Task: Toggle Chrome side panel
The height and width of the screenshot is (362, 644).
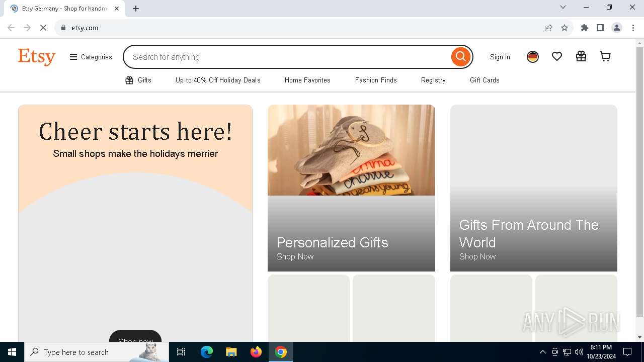Action: pyautogui.click(x=601, y=28)
